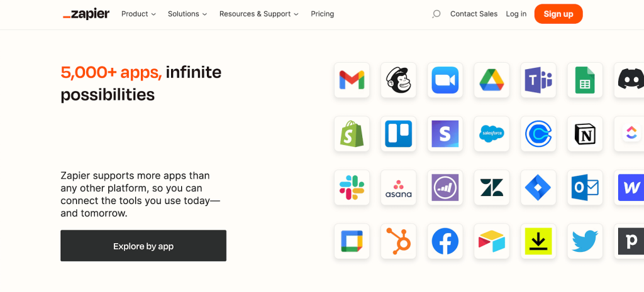This screenshot has height=292, width=644.
Task: Click the purple S app icon
Action: tap(445, 134)
